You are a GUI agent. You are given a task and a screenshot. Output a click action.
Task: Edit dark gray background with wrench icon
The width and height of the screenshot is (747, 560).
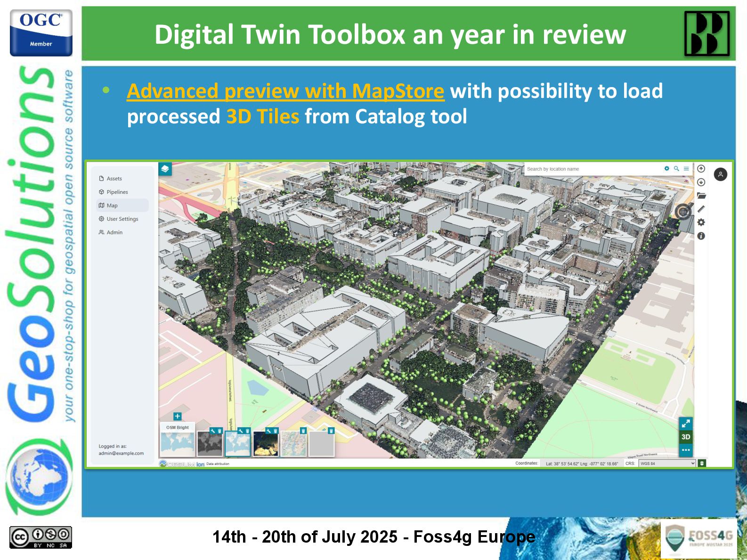point(213,431)
